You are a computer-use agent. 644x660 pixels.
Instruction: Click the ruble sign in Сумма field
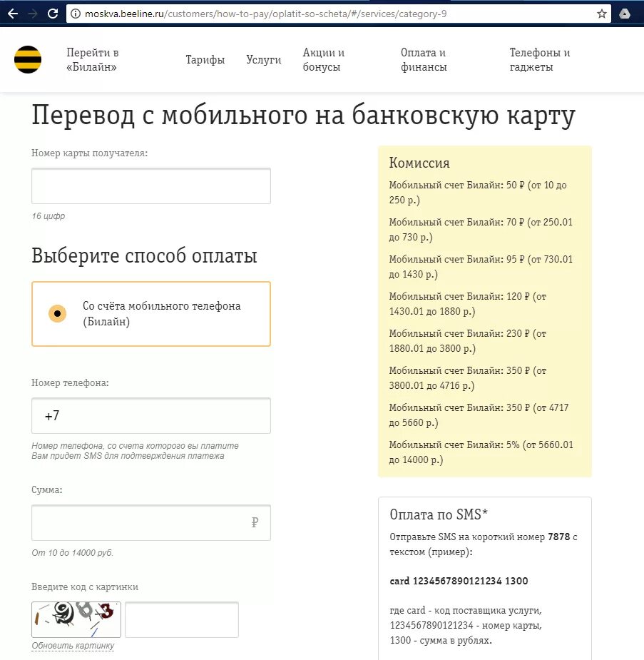pos(255,522)
